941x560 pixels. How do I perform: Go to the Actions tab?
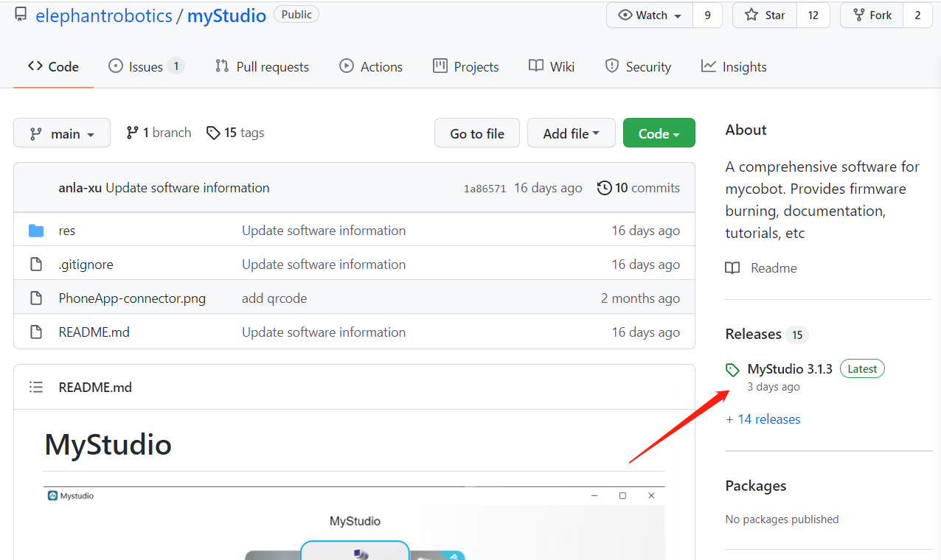pyautogui.click(x=371, y=67)
